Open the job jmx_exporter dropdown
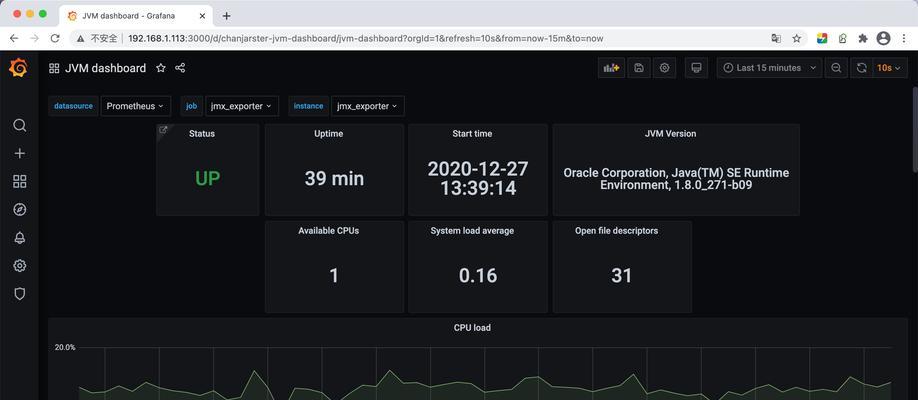The image size is (918, 400). (242, 106)
